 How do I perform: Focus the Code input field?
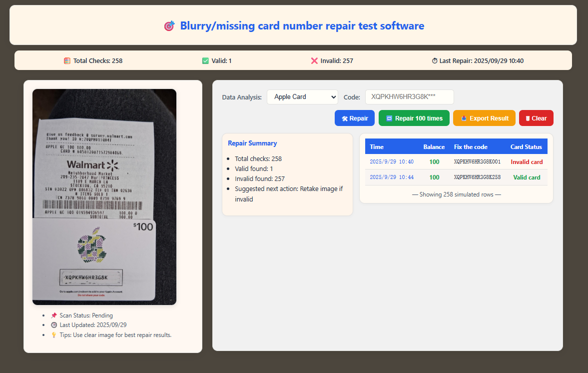[x=409, y=97]
